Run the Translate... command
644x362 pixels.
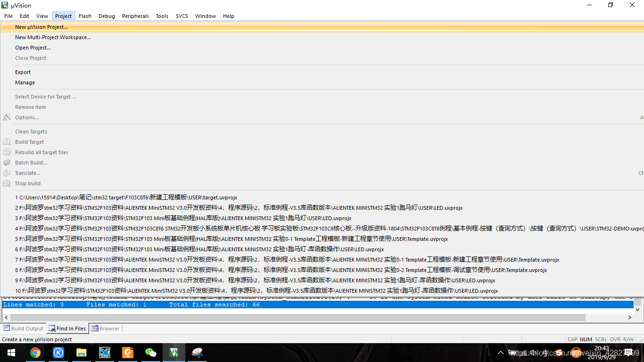322,173
